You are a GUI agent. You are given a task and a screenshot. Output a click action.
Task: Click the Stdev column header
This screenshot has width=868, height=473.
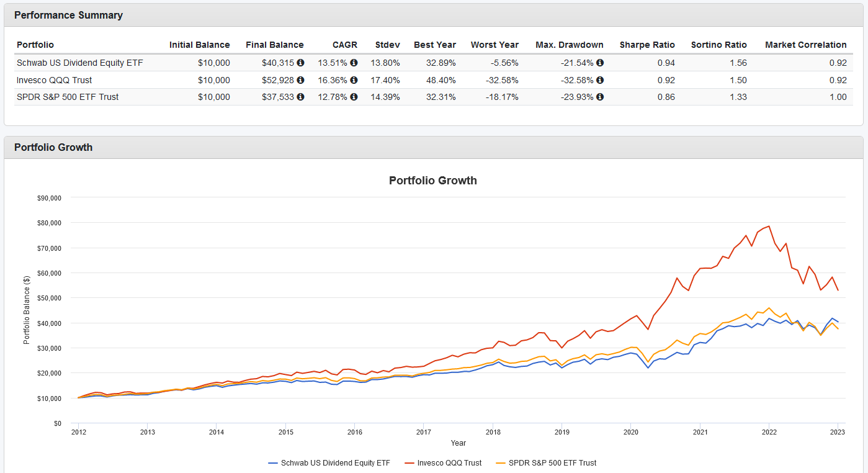coord(388,45)
